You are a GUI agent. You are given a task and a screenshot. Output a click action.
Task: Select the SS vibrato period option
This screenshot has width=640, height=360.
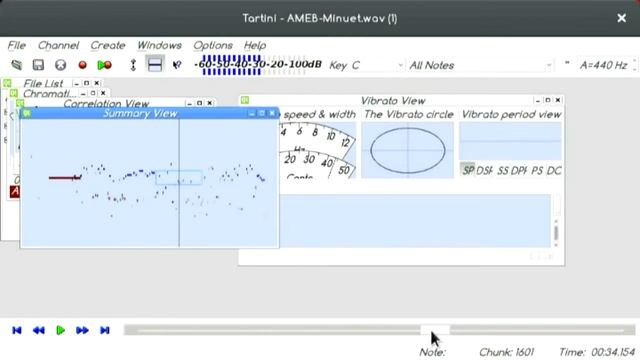point(502,170)
